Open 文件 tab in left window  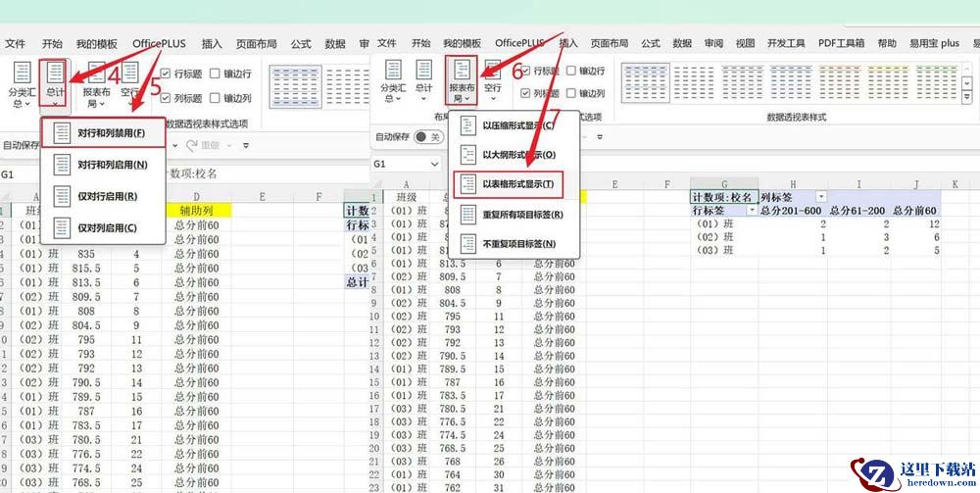[x=15, y=44]
